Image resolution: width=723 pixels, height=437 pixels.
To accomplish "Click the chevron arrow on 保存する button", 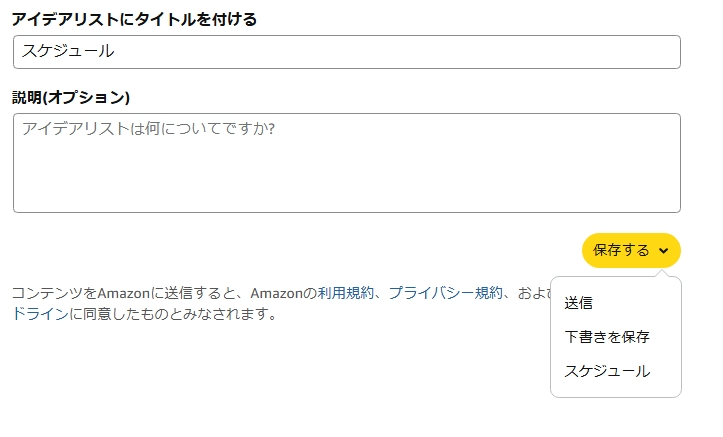I will (664, 251).
